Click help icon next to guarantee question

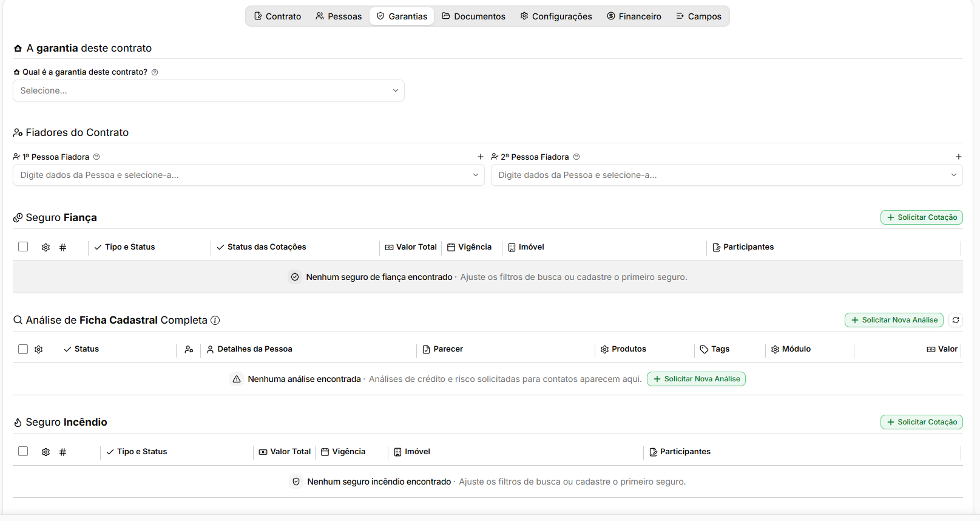(155, 72)
